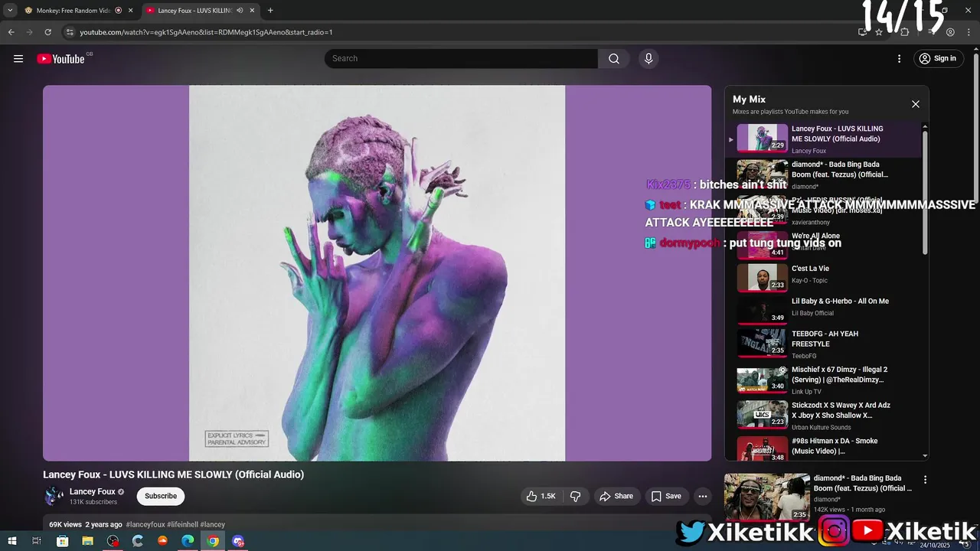980x551 pixels.
Task: Open options for recommended diamond* video
Action: (x=925, y=480)
